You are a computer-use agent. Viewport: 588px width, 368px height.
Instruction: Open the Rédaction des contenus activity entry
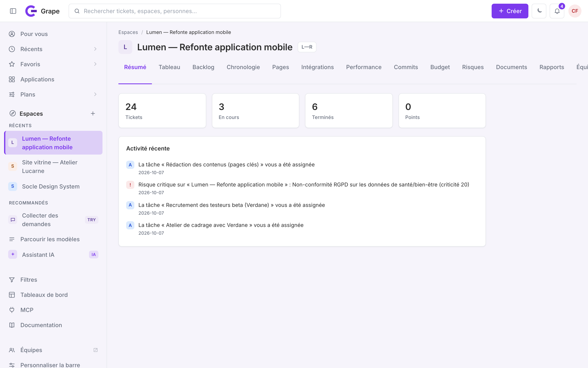point(302,168)
